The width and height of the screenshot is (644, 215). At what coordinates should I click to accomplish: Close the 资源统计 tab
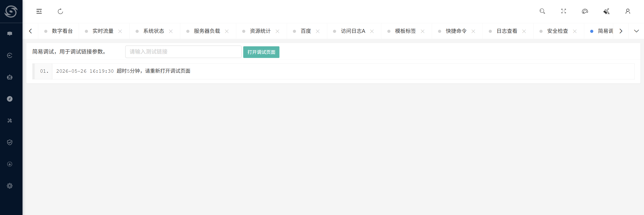pyautogui.click(x=277, y=31)
